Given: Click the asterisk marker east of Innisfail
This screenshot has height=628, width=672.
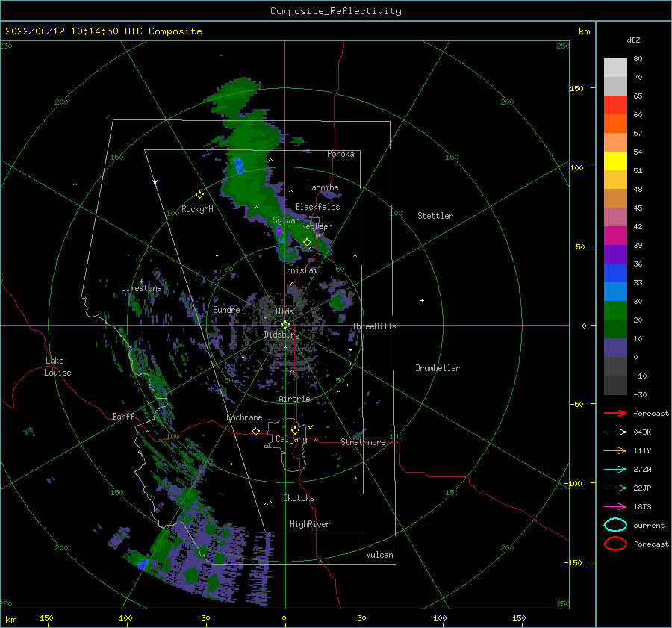Looking at the screenshot, I should coord(355,256).
